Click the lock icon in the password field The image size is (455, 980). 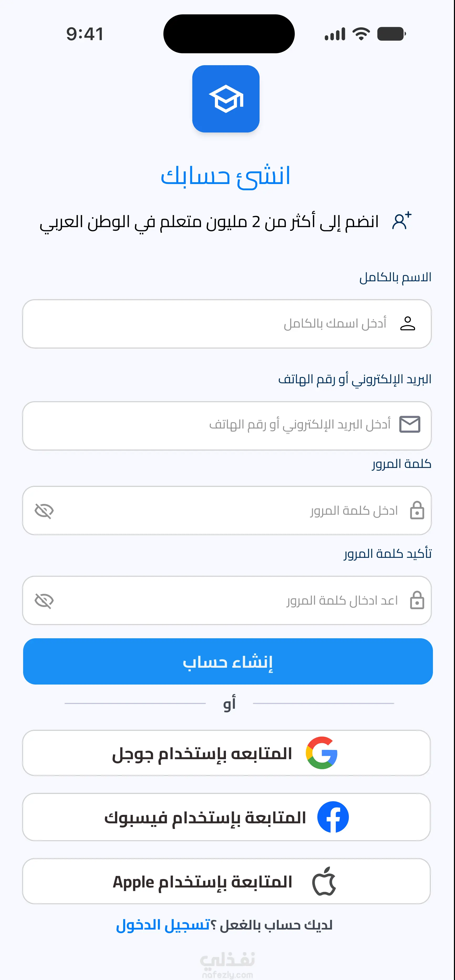[x=417, y=510]
